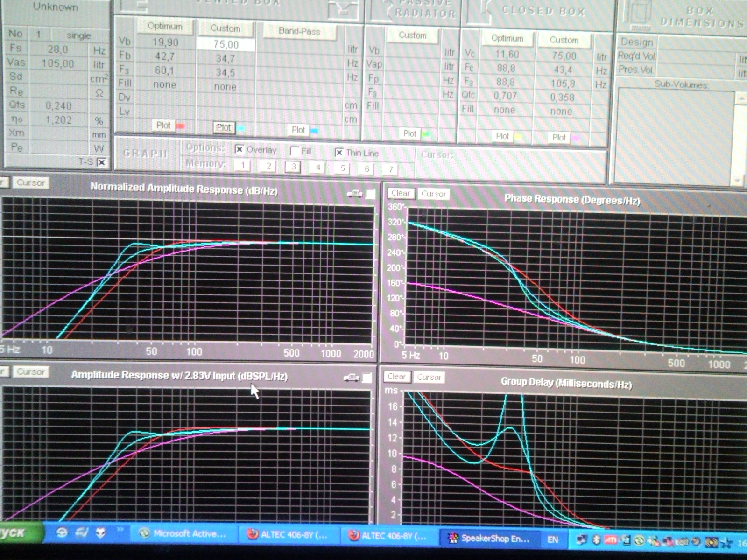
Task: Click printer icon on Normalized Amplitude Response graph
Action: click(355, 194)
